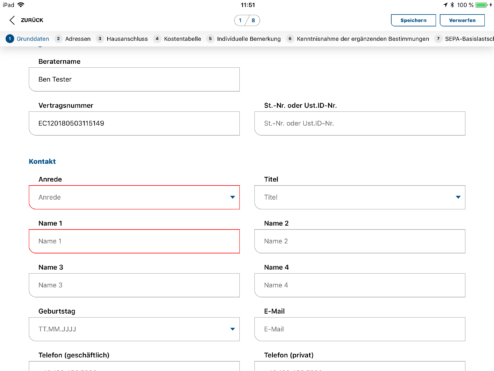This screenshot has height=371, width=494.
Task: Click the Geburtstag dropdown arrow
Action: point(232,329)
